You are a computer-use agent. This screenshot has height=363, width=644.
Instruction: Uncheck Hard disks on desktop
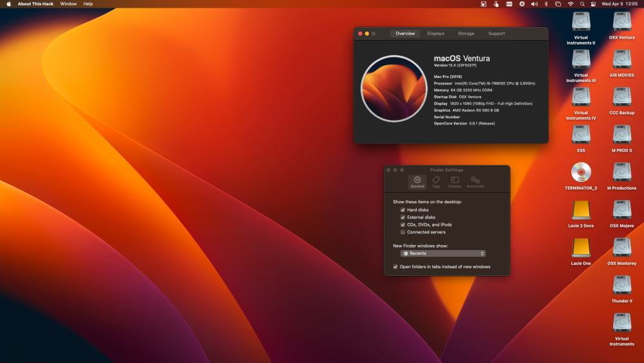403,210
